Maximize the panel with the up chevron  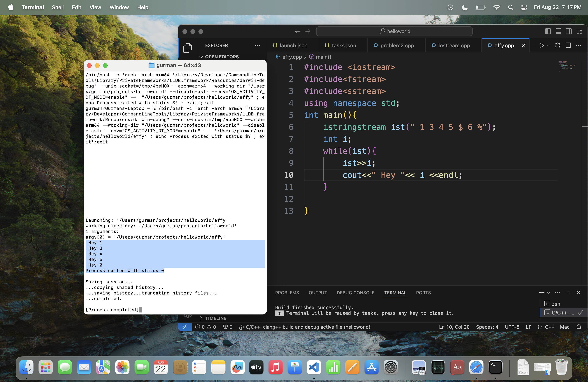[568, 292]
